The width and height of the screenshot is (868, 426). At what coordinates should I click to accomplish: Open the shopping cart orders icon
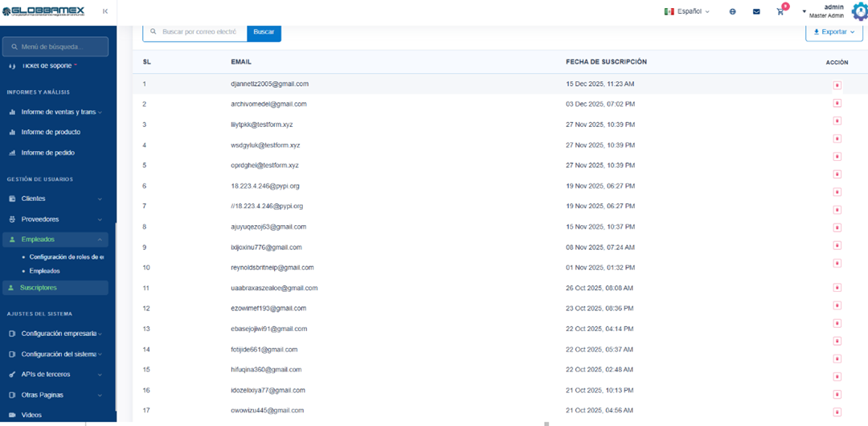click(x=780, y=11)
